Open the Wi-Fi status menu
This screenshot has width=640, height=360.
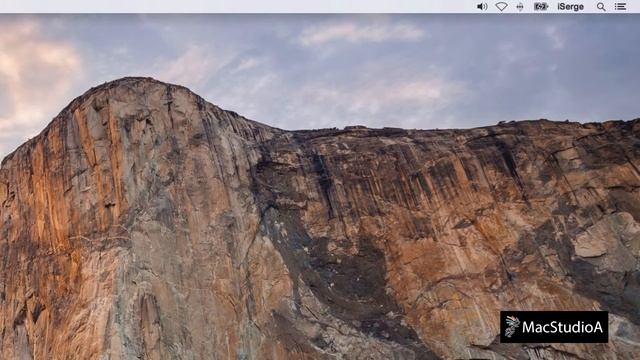point(501,7)
